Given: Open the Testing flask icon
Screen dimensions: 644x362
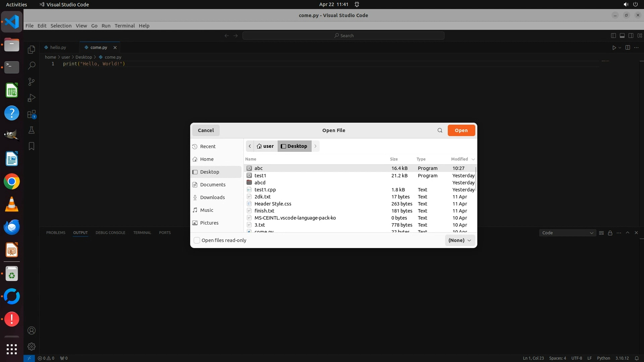Looking at the screenshot, I should 32,130.
